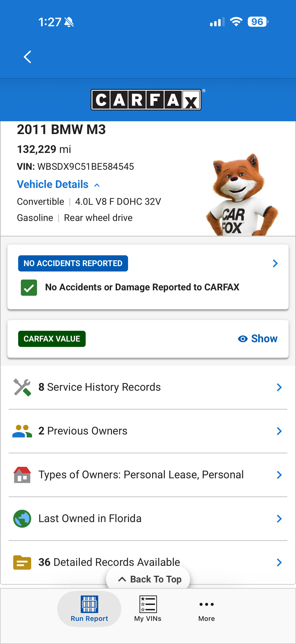The width and height of the screenshot is (296, 644).
Task: Tap the CARFAX VALUE green badge
Action: [52, 339]
